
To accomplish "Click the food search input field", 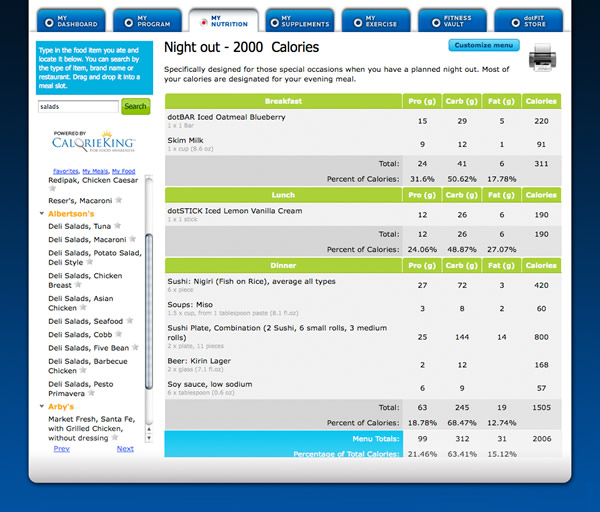I will [x=77, y=106].
